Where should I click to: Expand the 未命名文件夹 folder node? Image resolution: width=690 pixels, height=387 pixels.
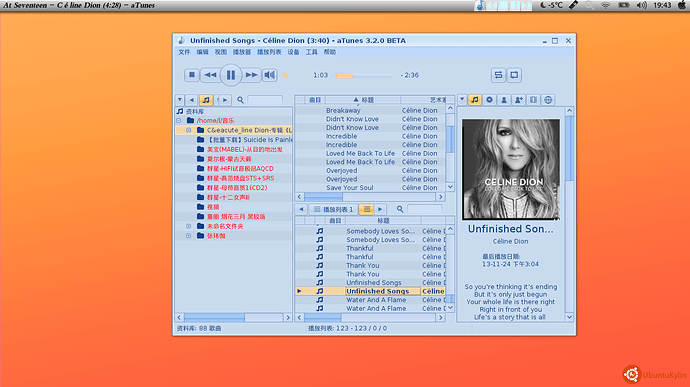(x=188, y=226)
